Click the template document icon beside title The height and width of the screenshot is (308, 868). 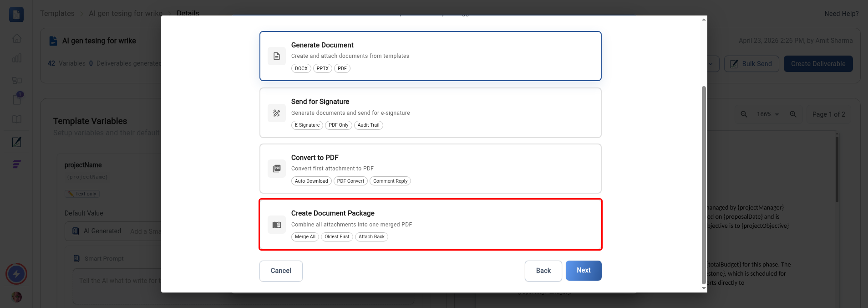click(x=53, y=41)
